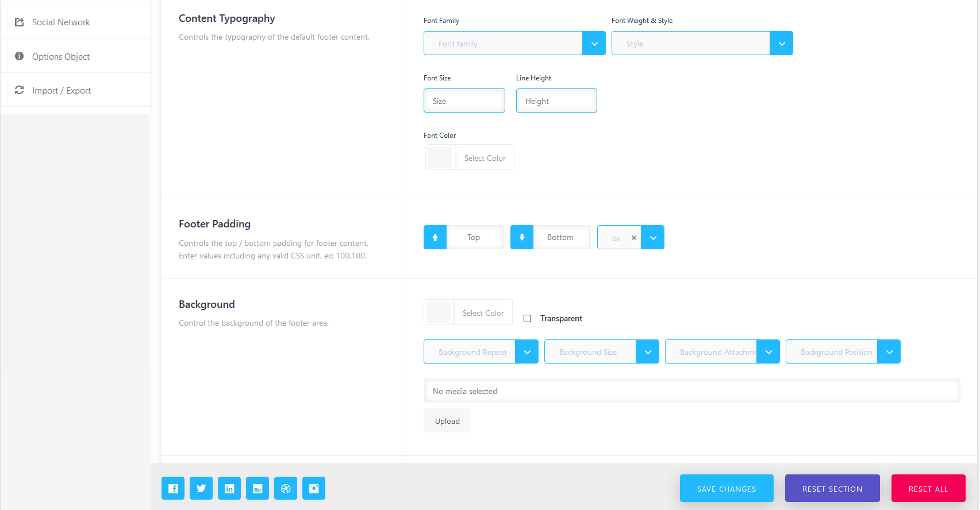Enable the Transparent background checkbox
The height and width of the screenshot is (510, 980).
pos(527,318)
